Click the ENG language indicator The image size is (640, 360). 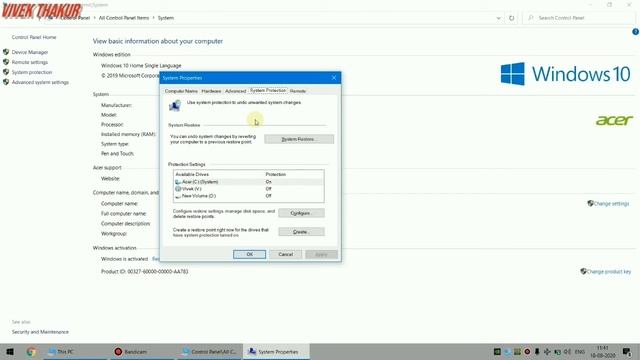[x=580, y=351]
